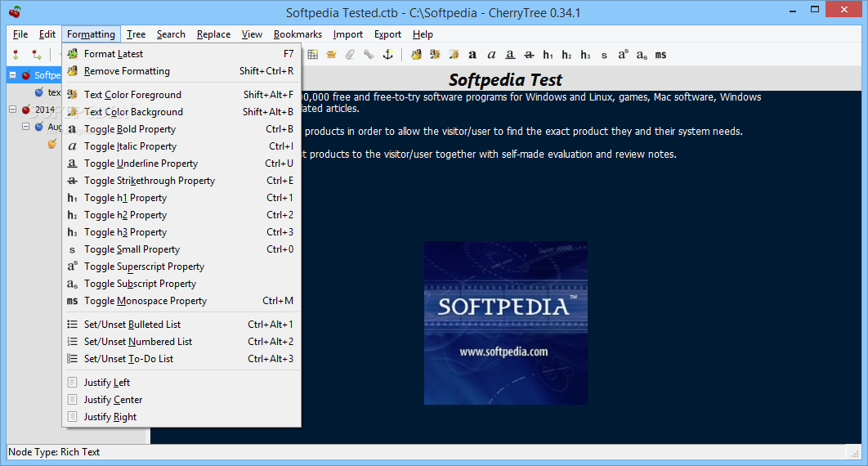868x466 pixels.
Task: Choose Set/Unset Numbered List
Action: pyautogui.click(x=181, y=342)
